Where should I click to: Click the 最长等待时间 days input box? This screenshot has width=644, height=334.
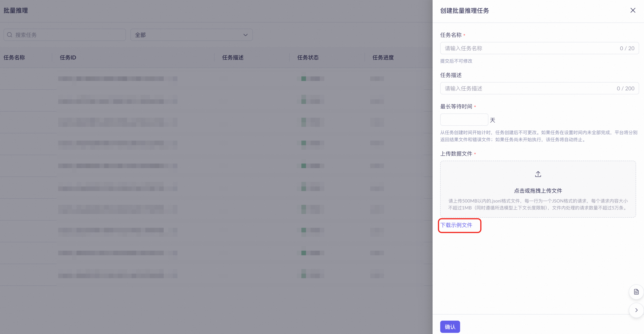464,120
